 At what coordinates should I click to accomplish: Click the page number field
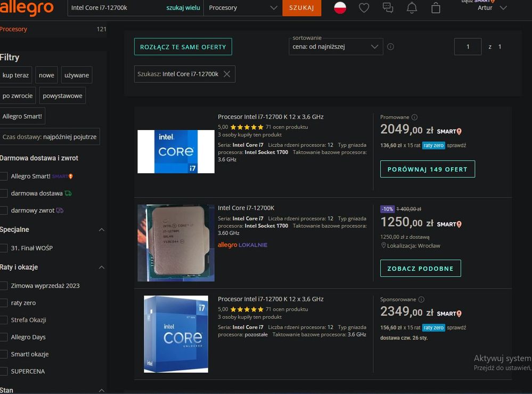[468, 46]
